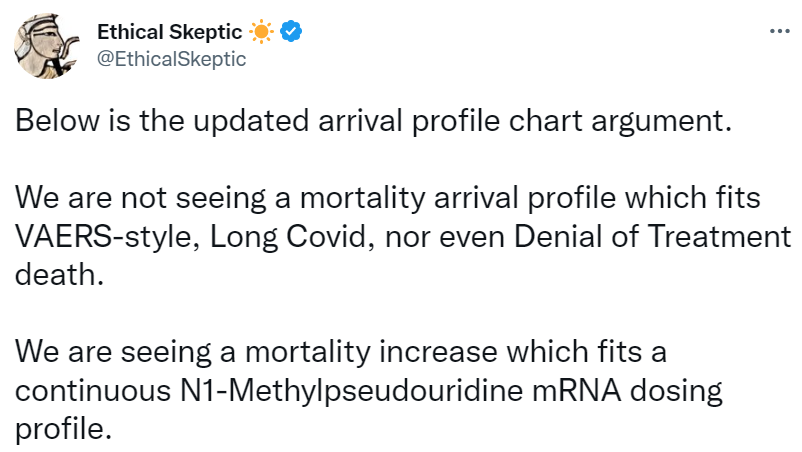The width and height of the screenshot is (802, 452).
Task: Open the Ethical Skeptic profile avatar
Action: click(45, 46)
